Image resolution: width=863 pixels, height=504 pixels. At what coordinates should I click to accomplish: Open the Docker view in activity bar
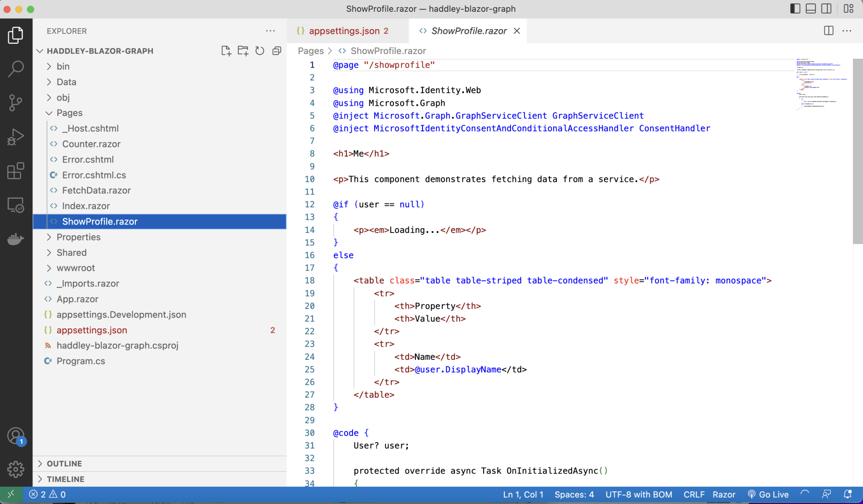coord(16,239)
